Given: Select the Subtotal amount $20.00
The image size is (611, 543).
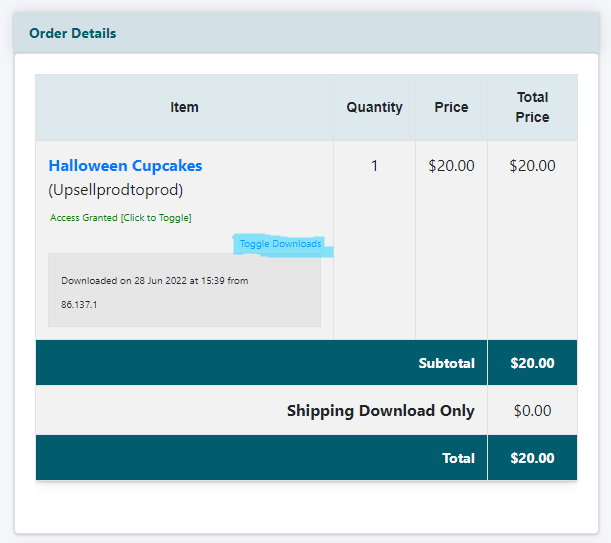Looking at the screenshot, I should point(532,363).
